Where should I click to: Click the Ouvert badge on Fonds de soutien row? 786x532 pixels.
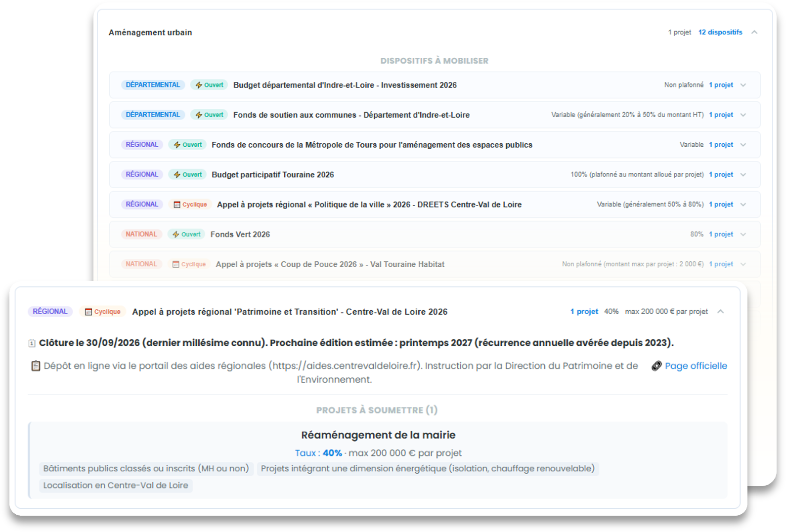209,115
